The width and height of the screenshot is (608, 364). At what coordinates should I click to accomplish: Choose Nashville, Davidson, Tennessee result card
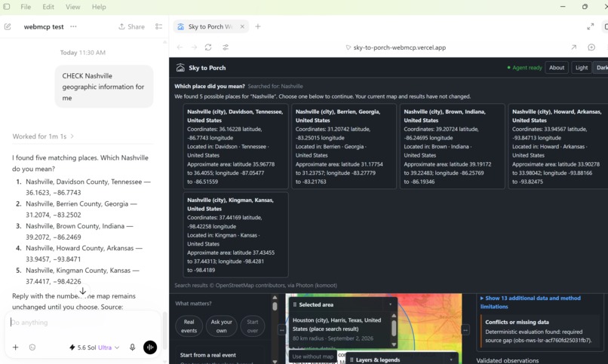pos(236,146)
